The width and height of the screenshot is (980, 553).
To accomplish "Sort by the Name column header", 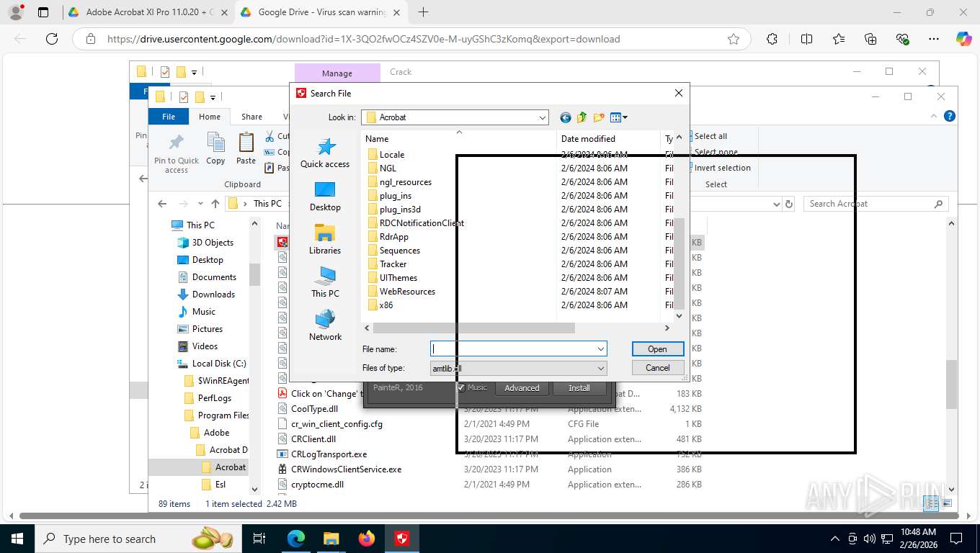I will 458,139.
